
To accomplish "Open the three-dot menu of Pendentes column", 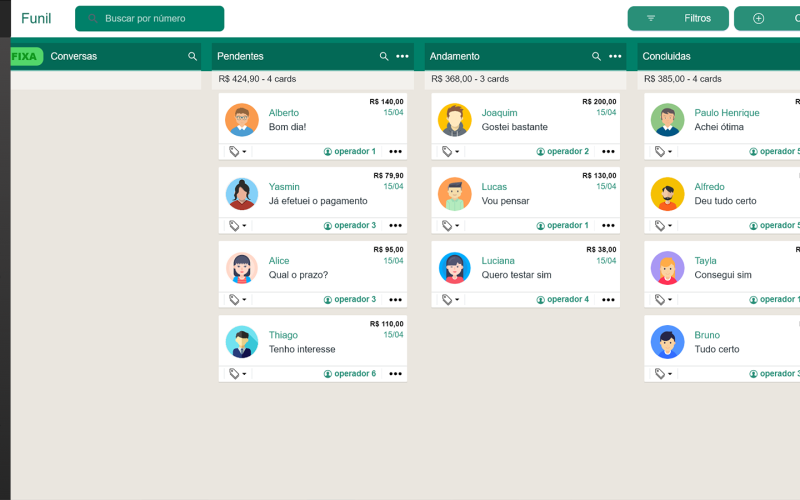I will click(403, 56).
